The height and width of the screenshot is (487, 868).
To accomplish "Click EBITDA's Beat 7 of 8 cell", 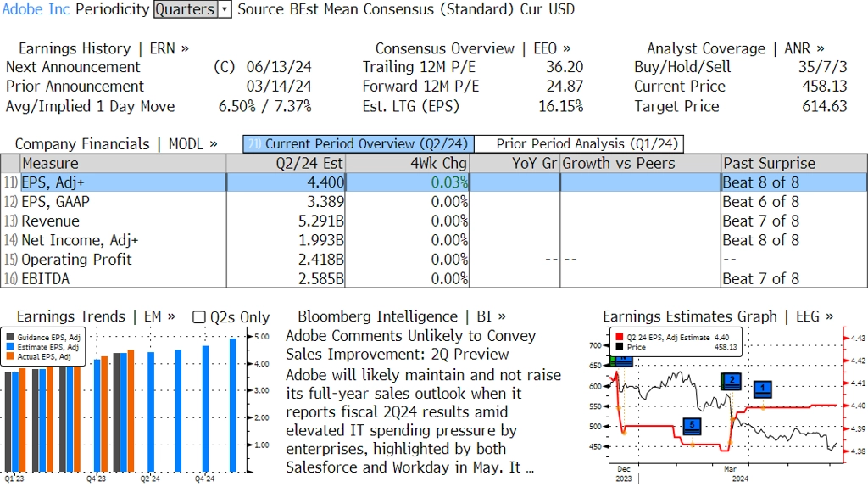I will click(761, 278).
